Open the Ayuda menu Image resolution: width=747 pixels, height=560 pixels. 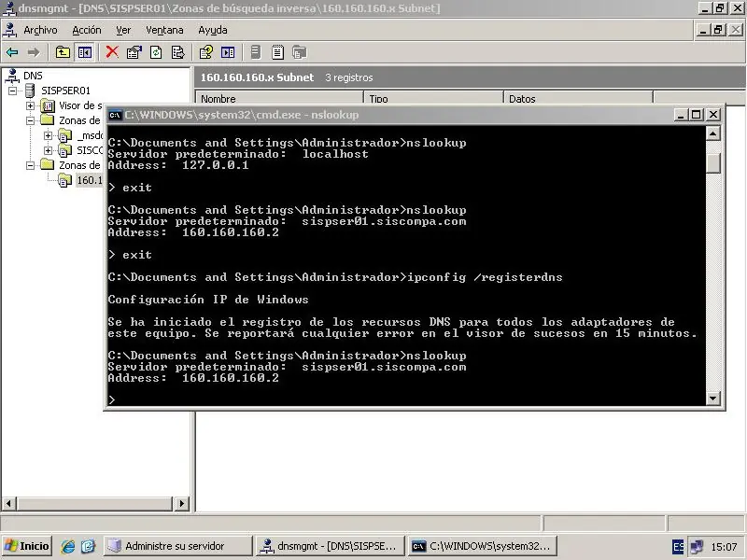click(213, 30)
